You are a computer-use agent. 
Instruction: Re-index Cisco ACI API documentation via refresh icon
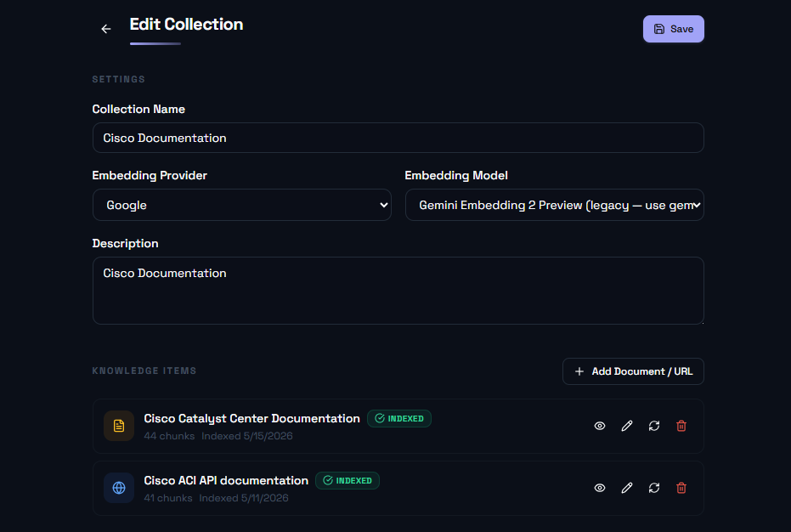click(x=654, y=488)
